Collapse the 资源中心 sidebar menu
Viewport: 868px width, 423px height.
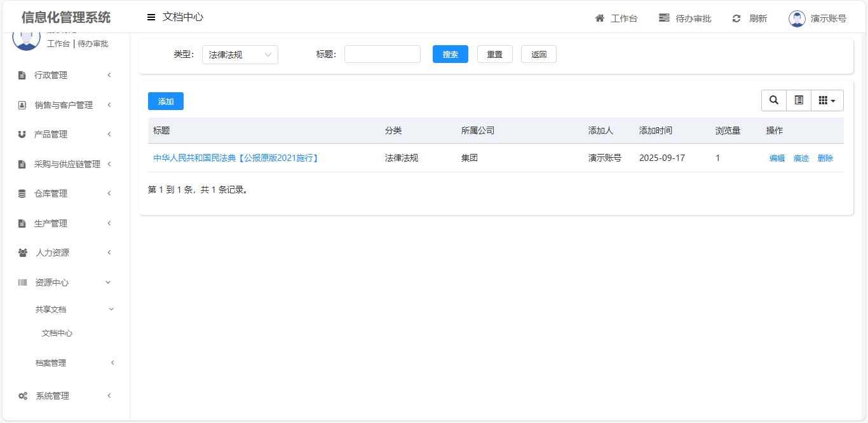[x=64, y=282]
